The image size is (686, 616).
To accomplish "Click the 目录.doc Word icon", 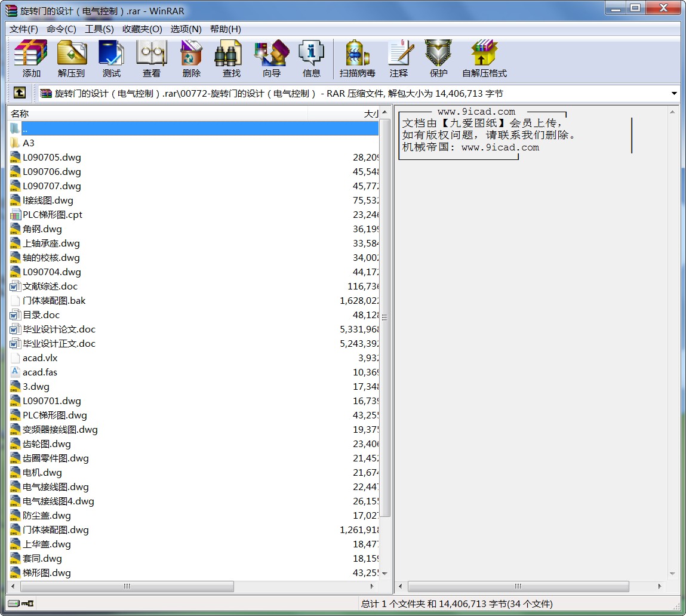I will [x=15, y=315].
